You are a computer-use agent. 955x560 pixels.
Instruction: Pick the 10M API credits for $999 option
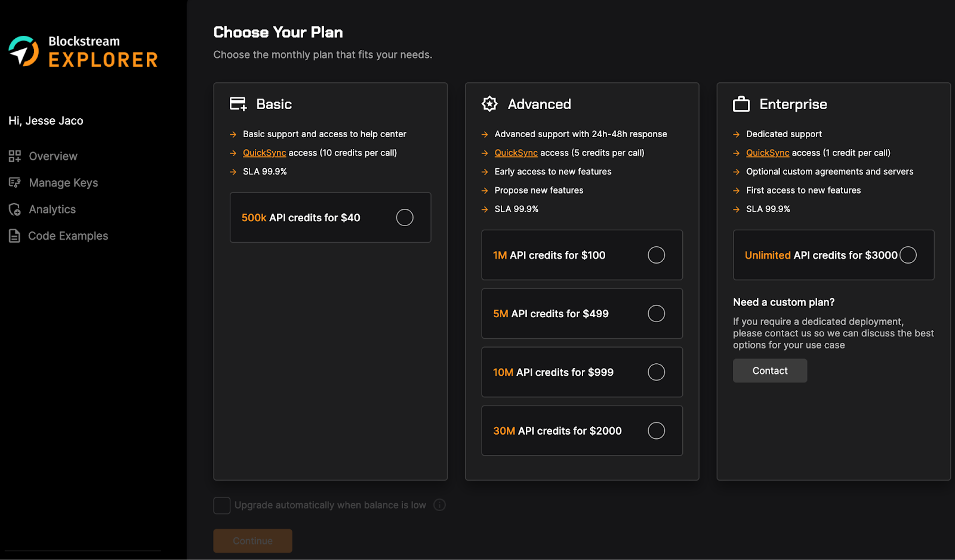(x=656, y=372)
